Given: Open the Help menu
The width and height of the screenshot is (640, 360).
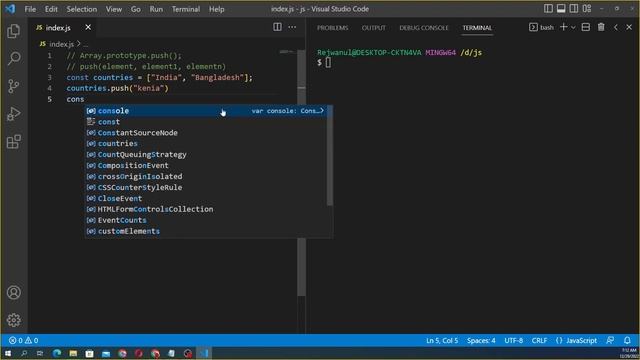Looking at the screenshot, I should click(x=217, y=9).
